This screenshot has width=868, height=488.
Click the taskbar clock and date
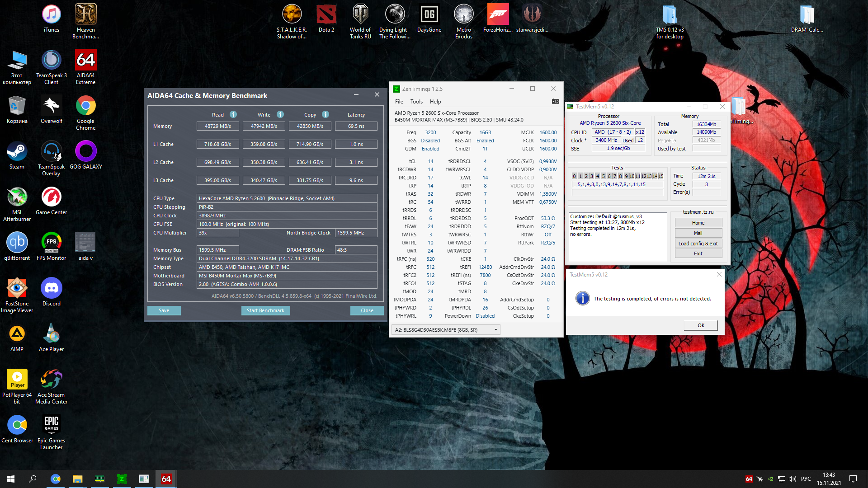pos(828,479)
